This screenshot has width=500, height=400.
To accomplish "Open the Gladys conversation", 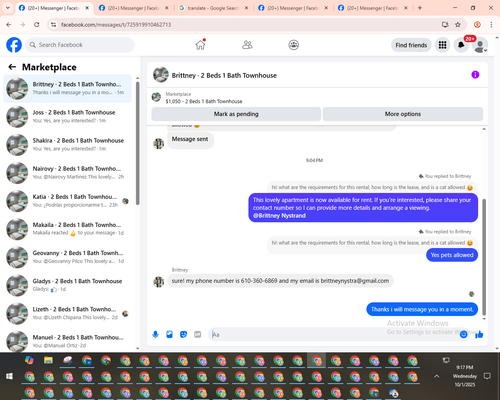I will 67,285.
